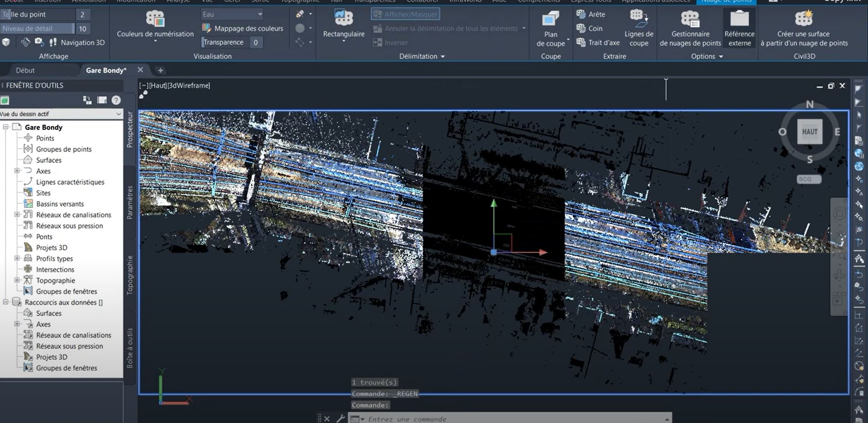Screen dimensions: 868x423
Task: Switch to the Gare Bondy drawing tab
Action: pos(106,70)
